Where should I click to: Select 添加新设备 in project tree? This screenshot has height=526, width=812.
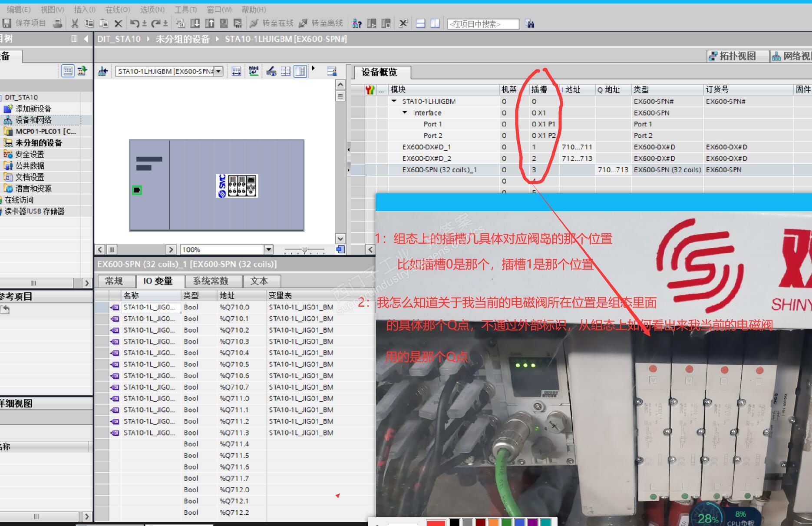click(33, 109)
